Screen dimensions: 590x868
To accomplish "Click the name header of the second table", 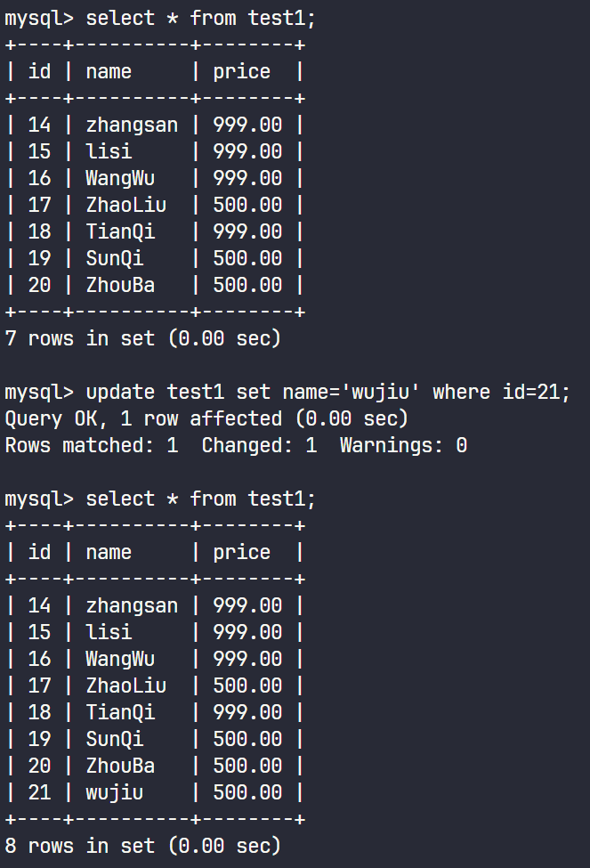I will click(109, 552).
